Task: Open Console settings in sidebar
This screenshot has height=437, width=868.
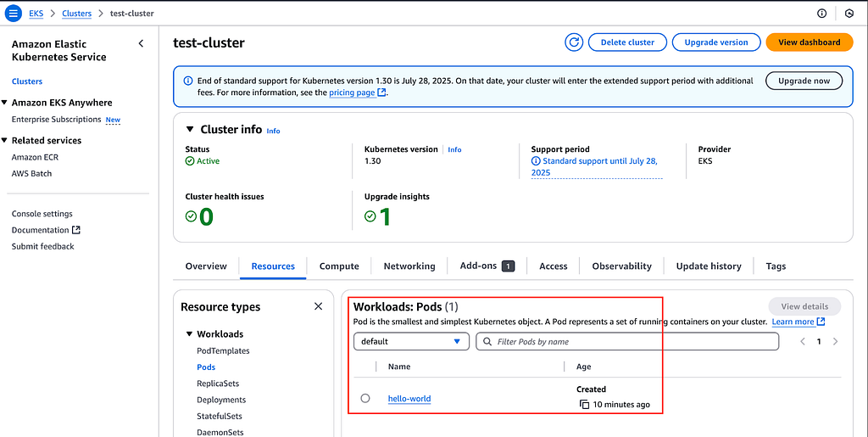Action: [x=42, y=214]
